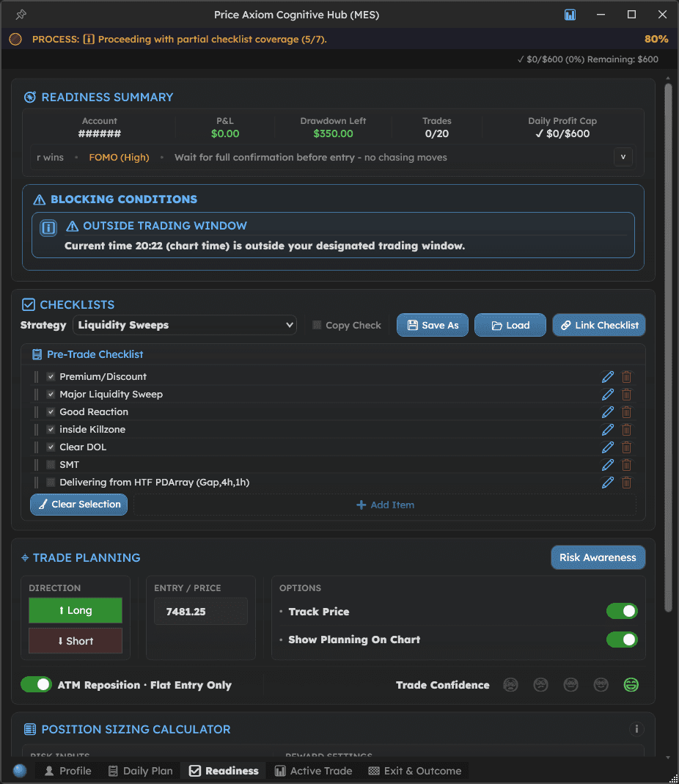Click the pin window icon

coord(21,15)
